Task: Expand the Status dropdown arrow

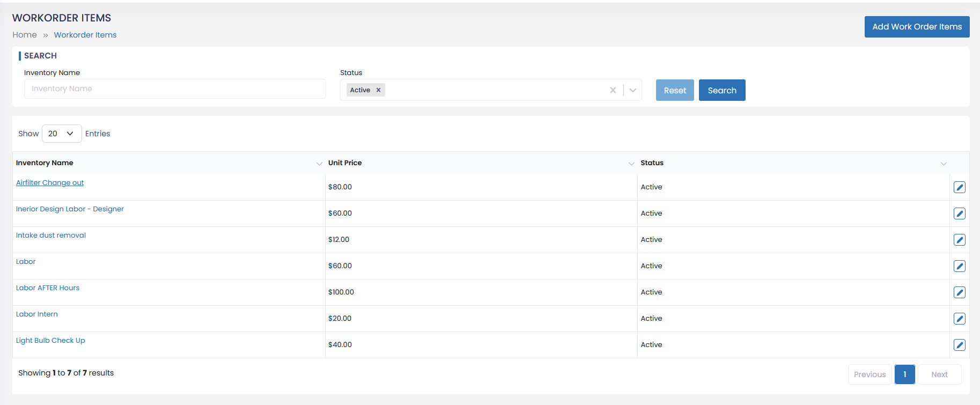Action: coord(633,90)
